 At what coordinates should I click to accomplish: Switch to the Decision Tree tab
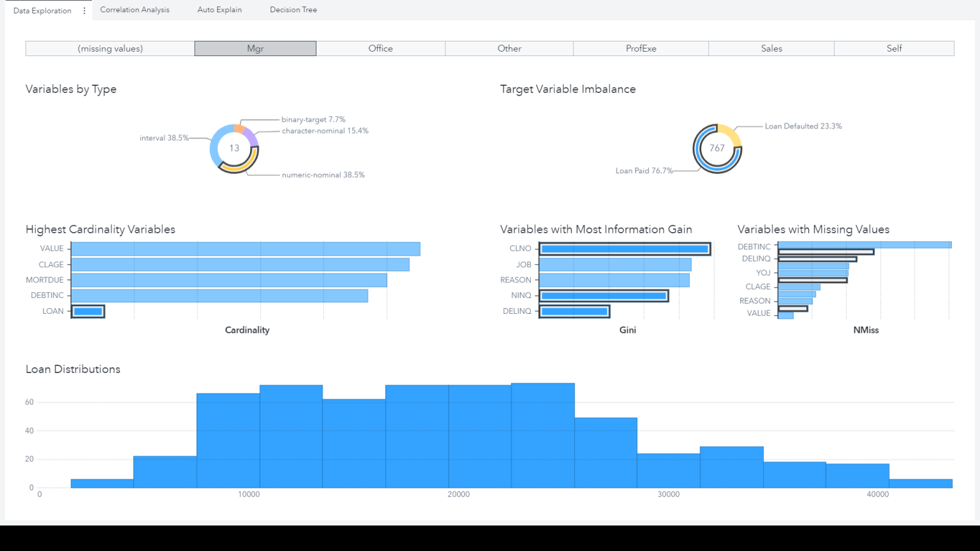click(293, 10)
